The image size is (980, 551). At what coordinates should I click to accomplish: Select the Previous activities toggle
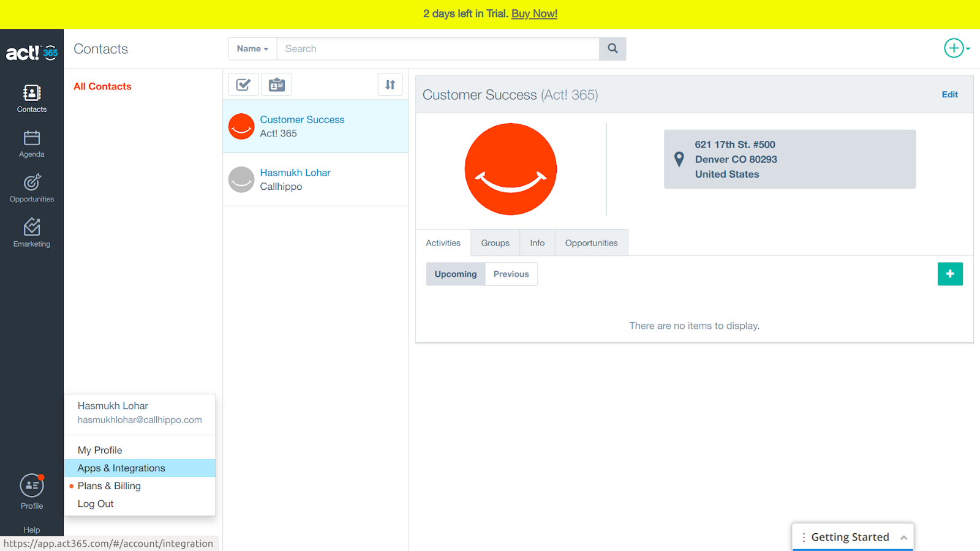511,274
